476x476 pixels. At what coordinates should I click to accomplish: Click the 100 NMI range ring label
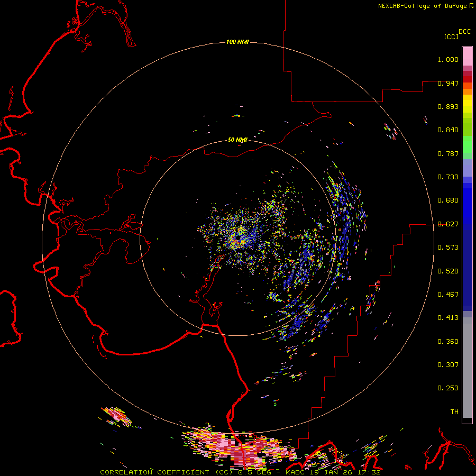[237, 42]
